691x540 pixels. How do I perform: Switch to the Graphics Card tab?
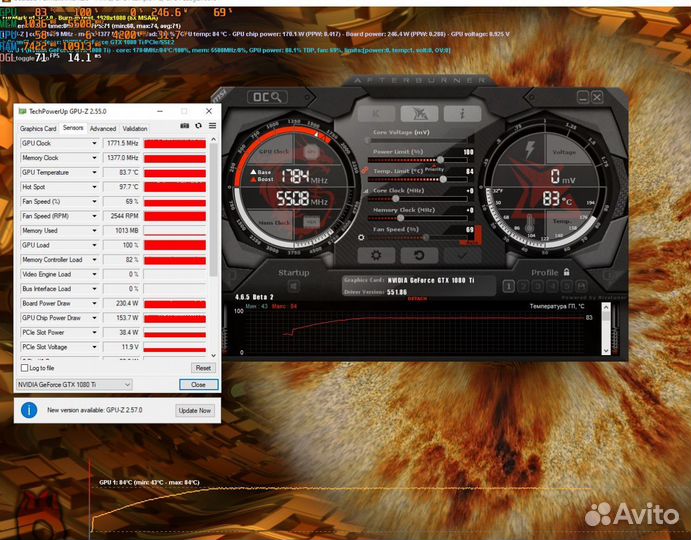click(38, 129)
